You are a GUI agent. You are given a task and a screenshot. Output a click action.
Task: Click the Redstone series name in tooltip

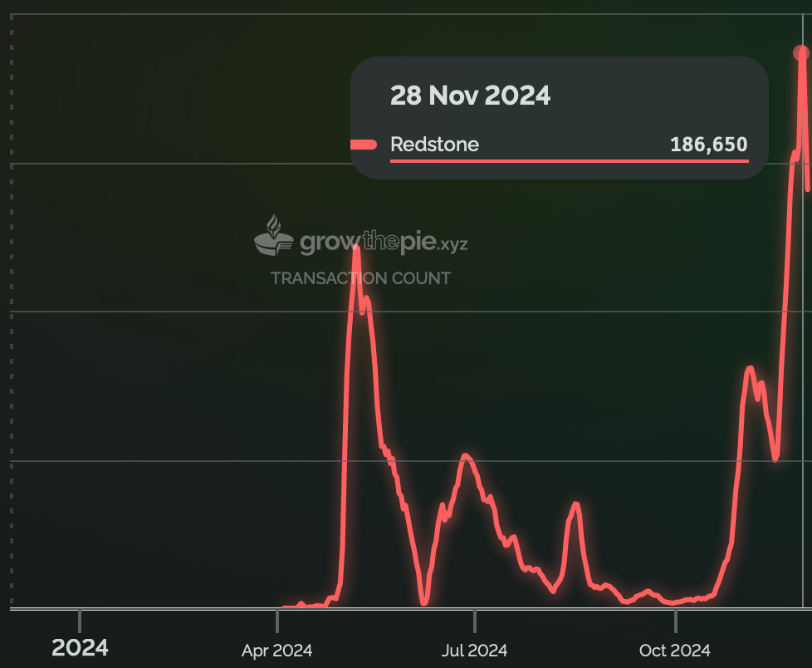(x=434, y=144)
